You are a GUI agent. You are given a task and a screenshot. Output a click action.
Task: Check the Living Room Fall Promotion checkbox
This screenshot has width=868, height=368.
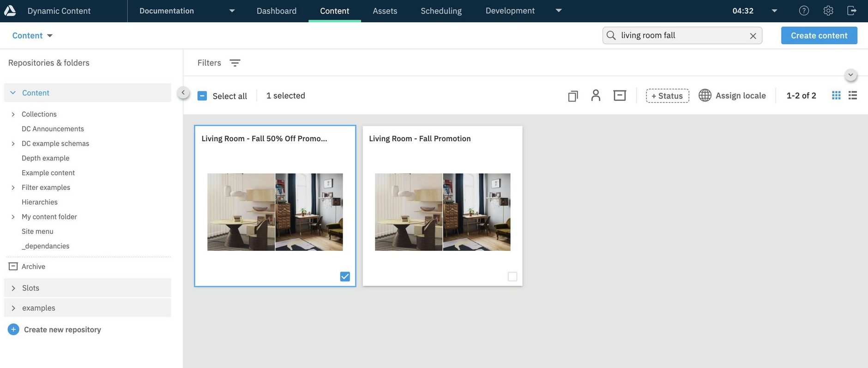[512, 277]
